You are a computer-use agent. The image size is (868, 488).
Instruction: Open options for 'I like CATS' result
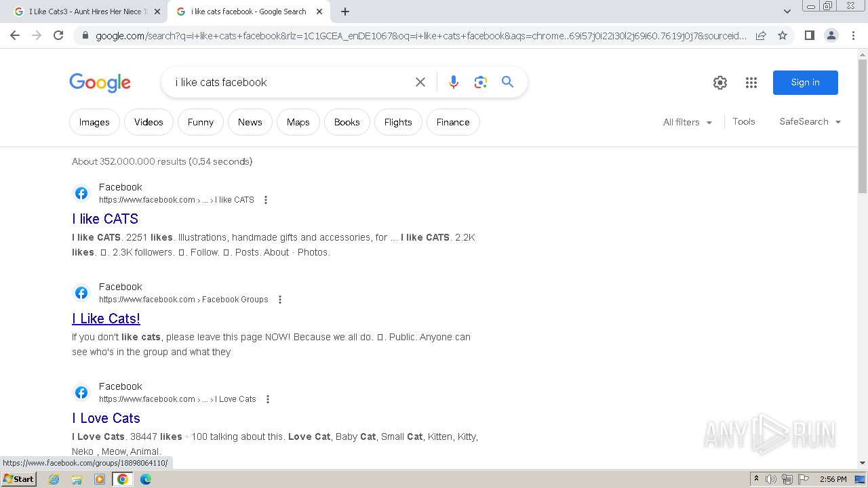pyautogui.click(x=266, y=200)
